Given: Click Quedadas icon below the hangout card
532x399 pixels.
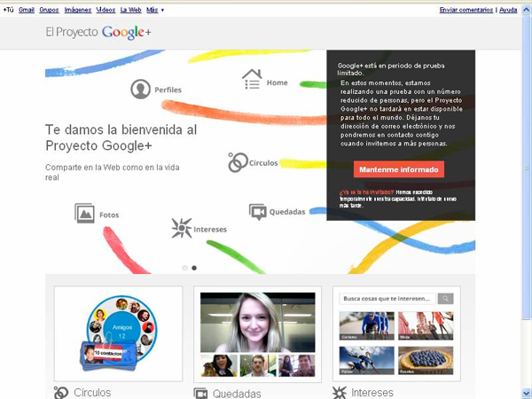Looking at the screenshot, I should [x=200, y=394].
